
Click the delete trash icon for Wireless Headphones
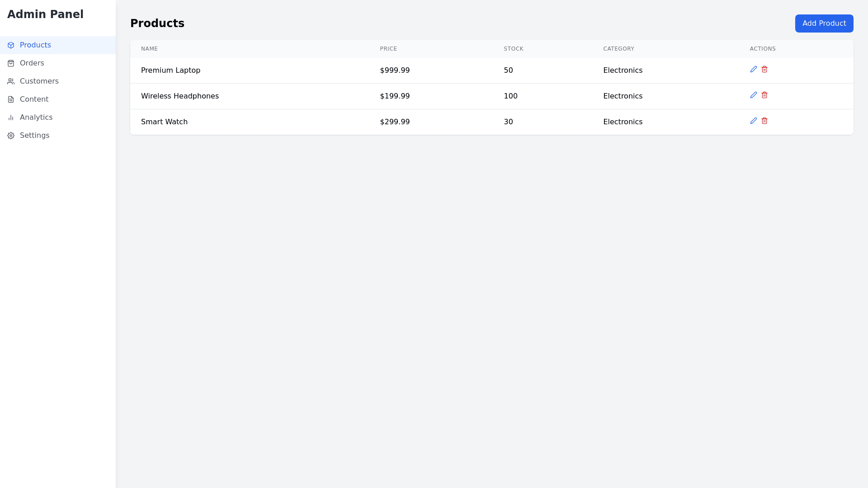coord(764,95)
